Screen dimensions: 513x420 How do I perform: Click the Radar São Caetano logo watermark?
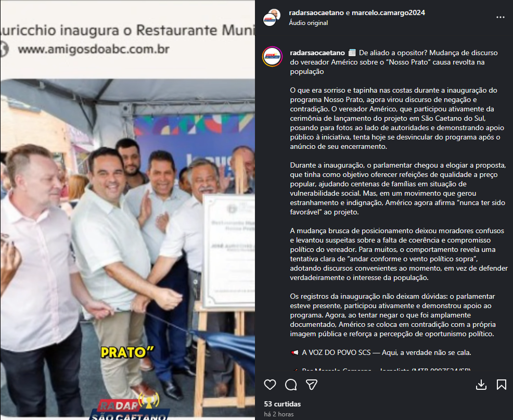pyautogui.click(x=130, y=408)
